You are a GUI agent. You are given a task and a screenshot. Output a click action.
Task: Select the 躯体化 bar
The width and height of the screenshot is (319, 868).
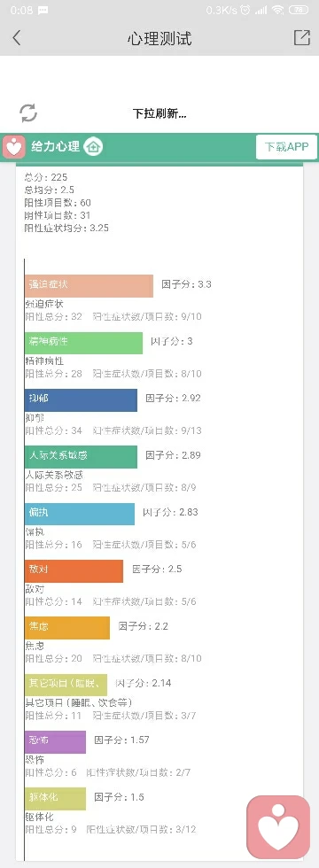pos(55,799)
